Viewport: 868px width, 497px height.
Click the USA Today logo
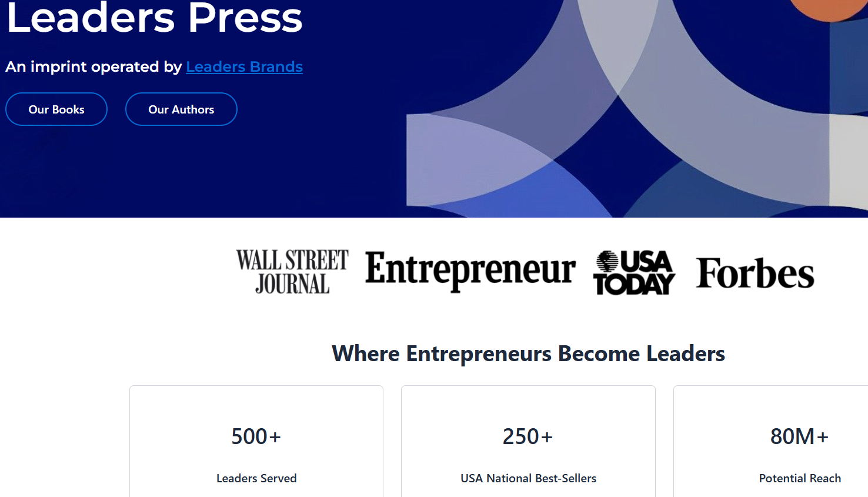(x=635, y=273)
